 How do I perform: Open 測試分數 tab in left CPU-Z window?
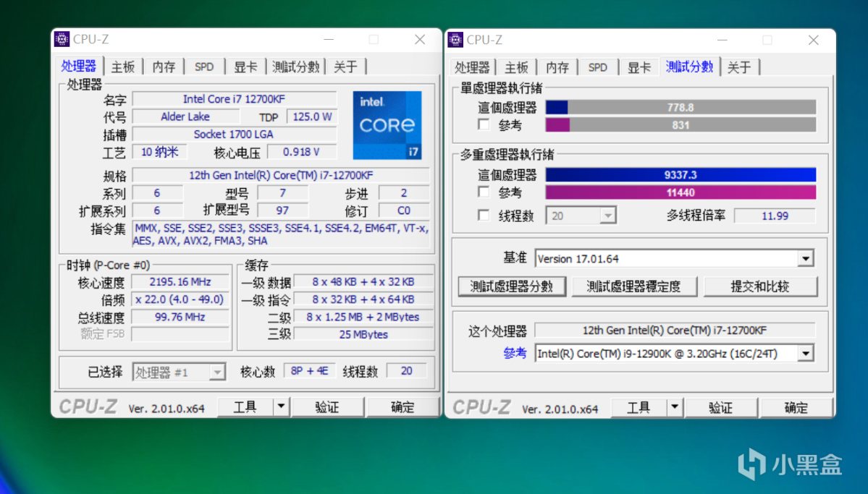[295, 67]
